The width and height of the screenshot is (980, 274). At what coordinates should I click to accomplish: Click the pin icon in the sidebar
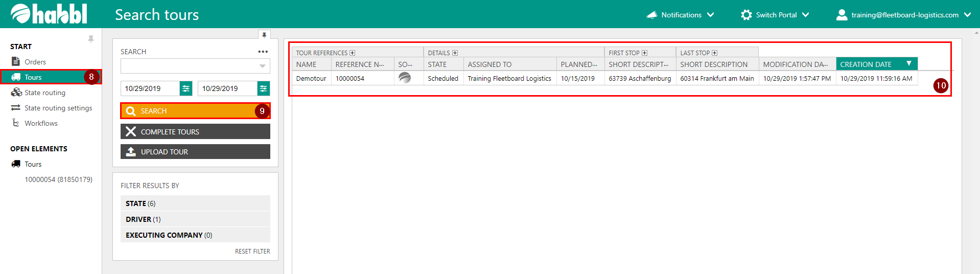(x=91, y=39)
